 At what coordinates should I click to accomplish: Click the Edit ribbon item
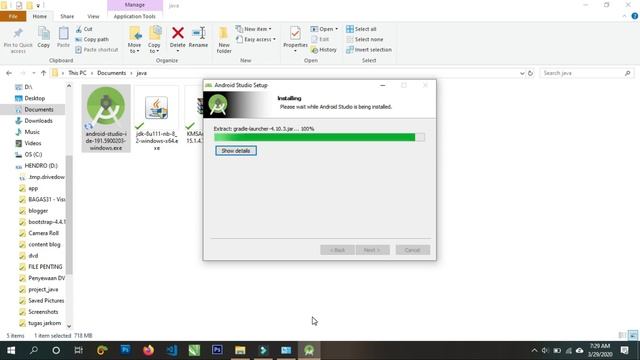click(320, 39)
